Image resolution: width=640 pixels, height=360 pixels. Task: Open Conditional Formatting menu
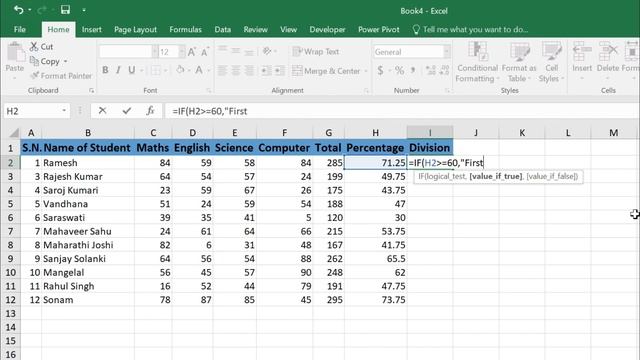[477, 62]
